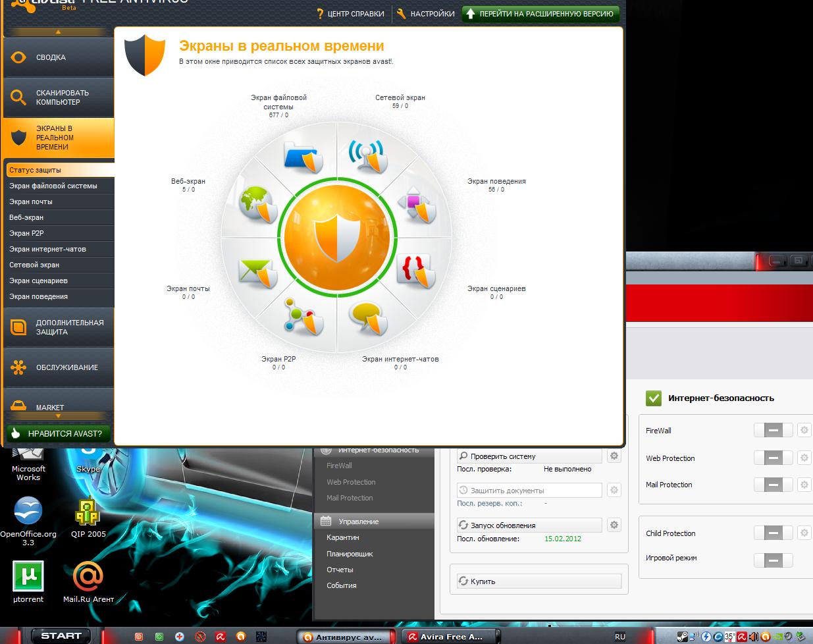Click the Avira red quick-launch icon in taskbar
813x644 pixels.
(221, 637)
